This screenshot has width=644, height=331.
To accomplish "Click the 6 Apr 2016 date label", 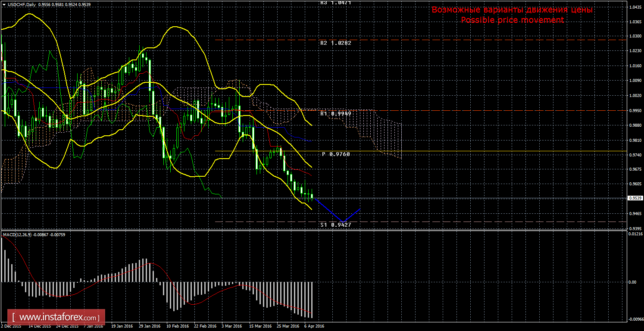I will 314,326.
